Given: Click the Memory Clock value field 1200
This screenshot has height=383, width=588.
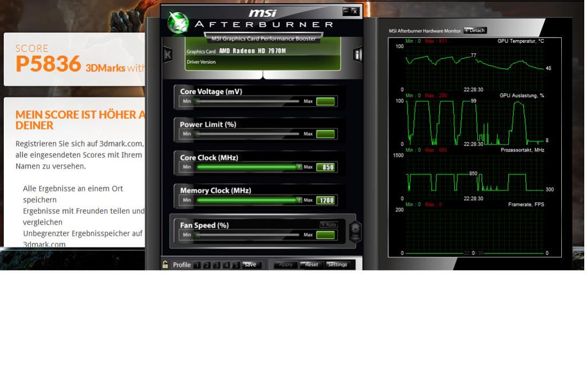Looking at the screenshot, I should pyautogui.click(x=325, y=200).
